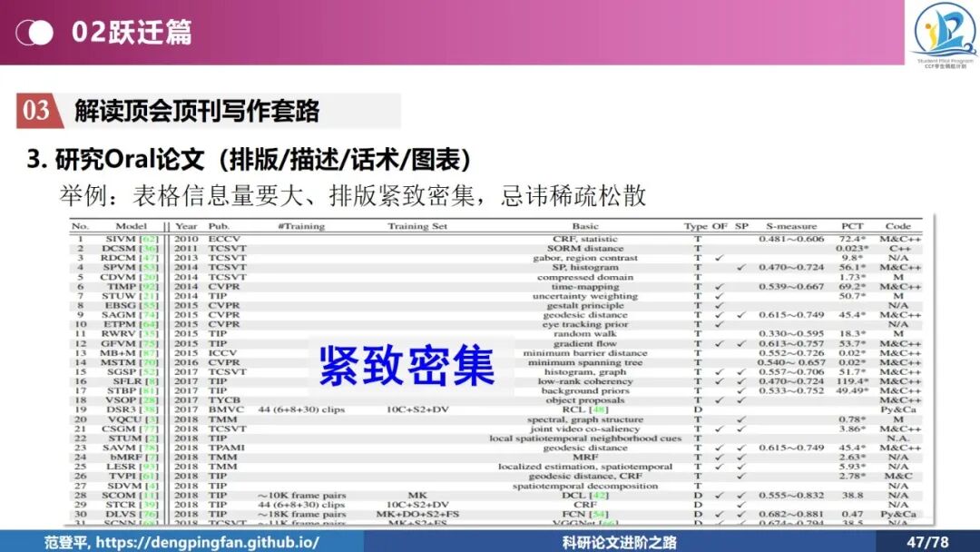The width and height of the screenshot is (980, 552).
Task: Click the S-measure column header
Action: (x=791, y=226)
